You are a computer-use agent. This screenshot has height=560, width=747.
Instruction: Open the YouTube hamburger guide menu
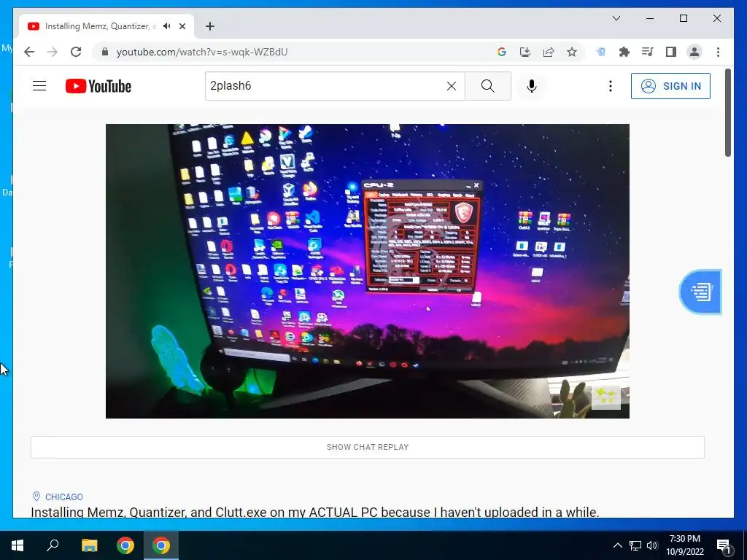pyautogui.click(x=39, y=86)
